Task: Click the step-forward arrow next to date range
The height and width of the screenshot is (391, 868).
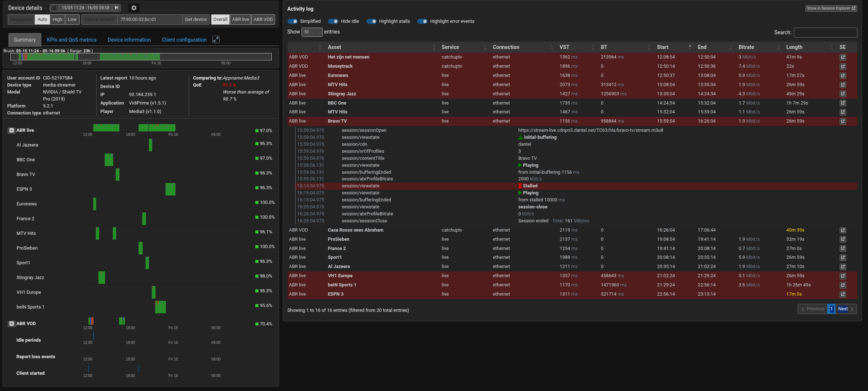Action: (116, 7)
